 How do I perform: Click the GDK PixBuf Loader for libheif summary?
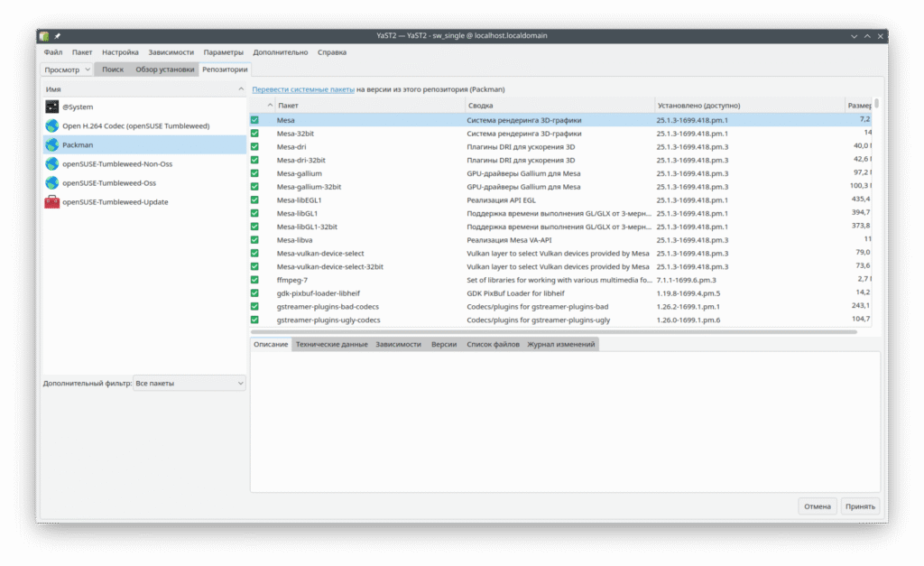pyautogui.click(x=515, y=293)
